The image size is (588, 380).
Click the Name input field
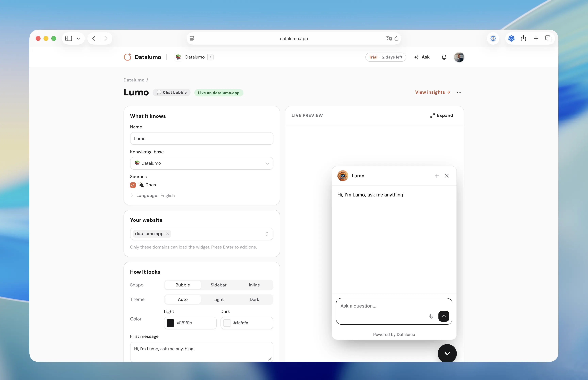pyautogui.click(x=202, y=138)
